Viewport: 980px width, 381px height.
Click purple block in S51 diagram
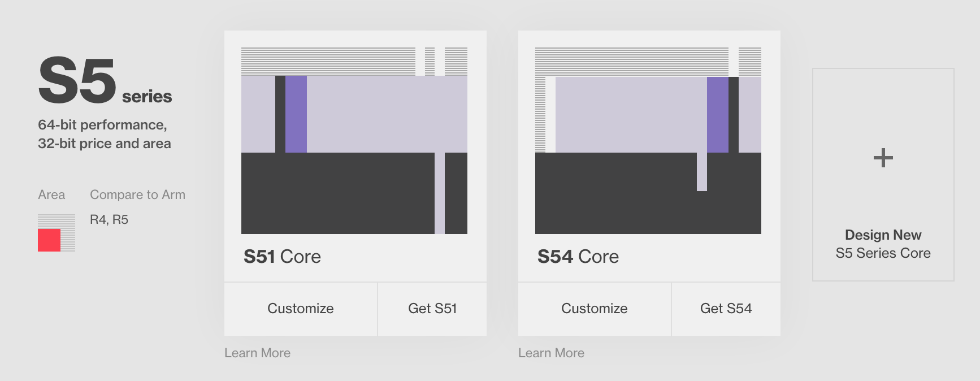(x=296, y=114)
